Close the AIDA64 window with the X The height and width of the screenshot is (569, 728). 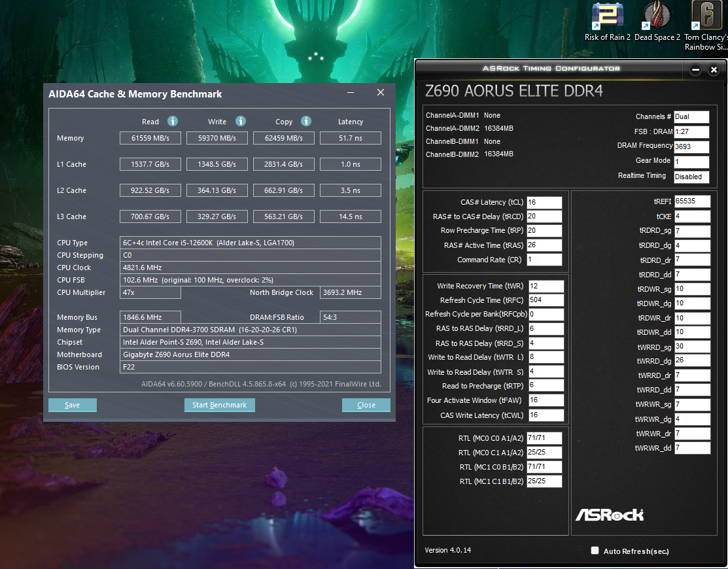381,92
